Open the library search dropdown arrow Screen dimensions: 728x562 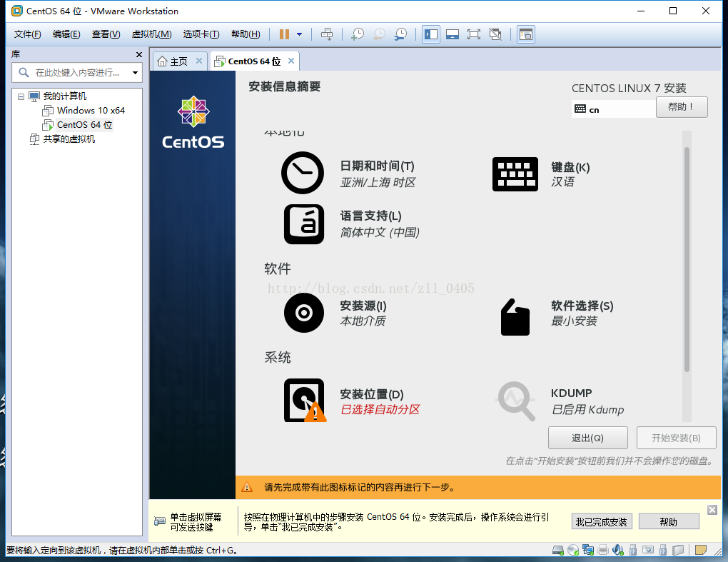click(135, 72)
